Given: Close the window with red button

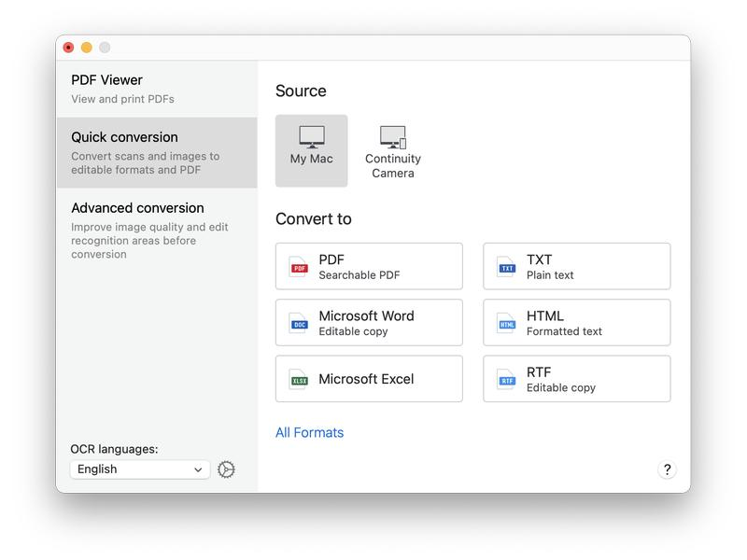Looking at the screenshot, I should pos(68,48).
